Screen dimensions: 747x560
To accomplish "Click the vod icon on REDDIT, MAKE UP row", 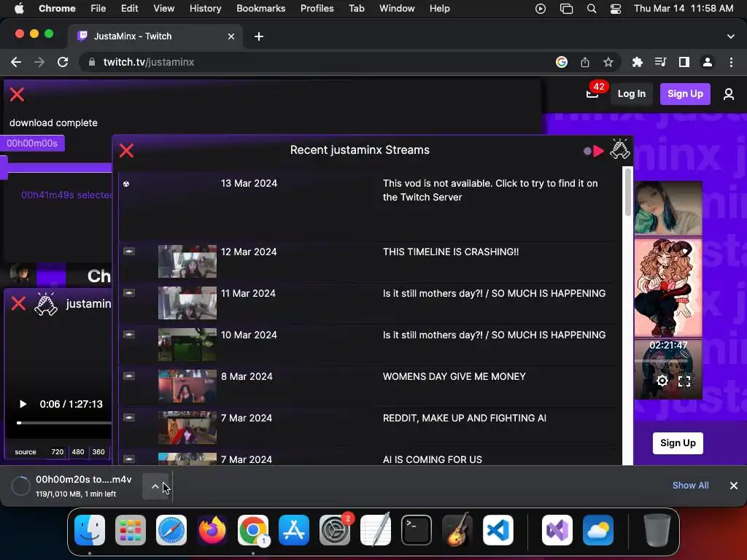I will click(128, 418).
